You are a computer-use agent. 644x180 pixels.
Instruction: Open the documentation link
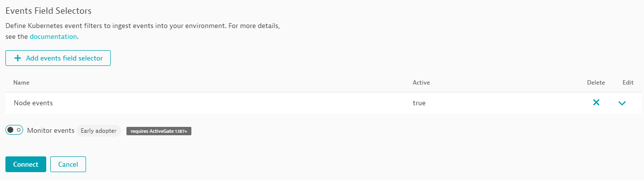(53, 36)
